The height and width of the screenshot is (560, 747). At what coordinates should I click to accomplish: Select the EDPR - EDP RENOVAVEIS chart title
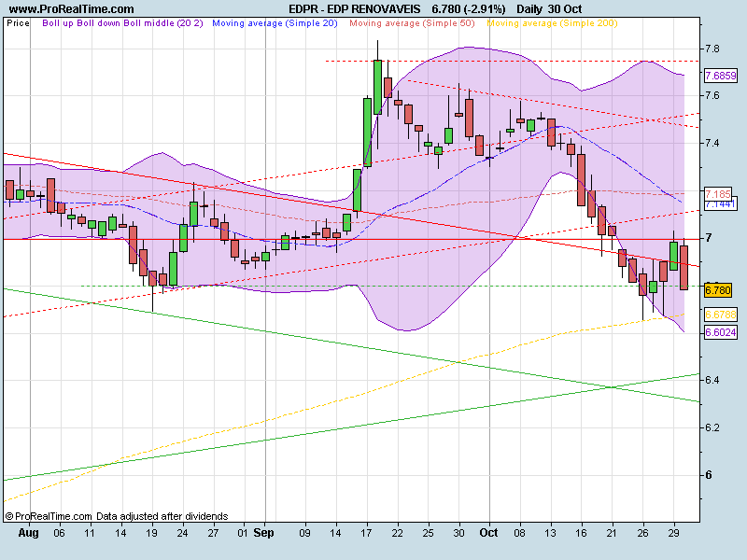coord(355,9)
